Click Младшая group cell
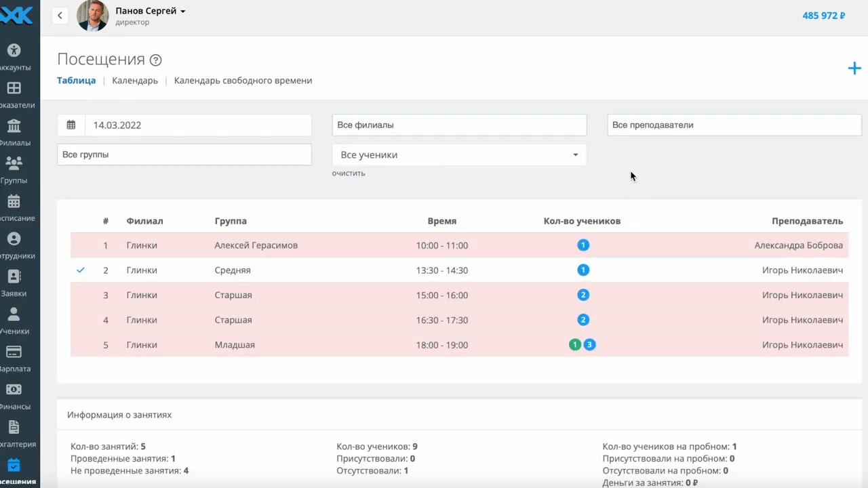 tap(235, 345)
